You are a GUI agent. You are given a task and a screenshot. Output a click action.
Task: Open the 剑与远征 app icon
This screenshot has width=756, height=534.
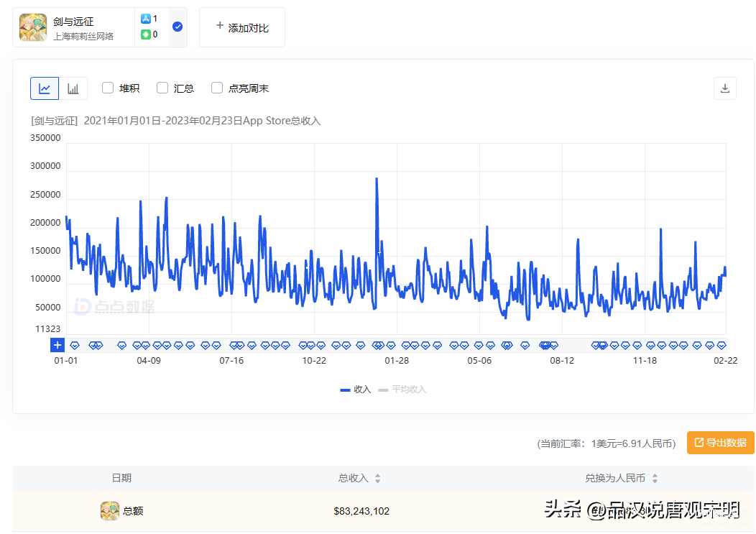(33, 27)
